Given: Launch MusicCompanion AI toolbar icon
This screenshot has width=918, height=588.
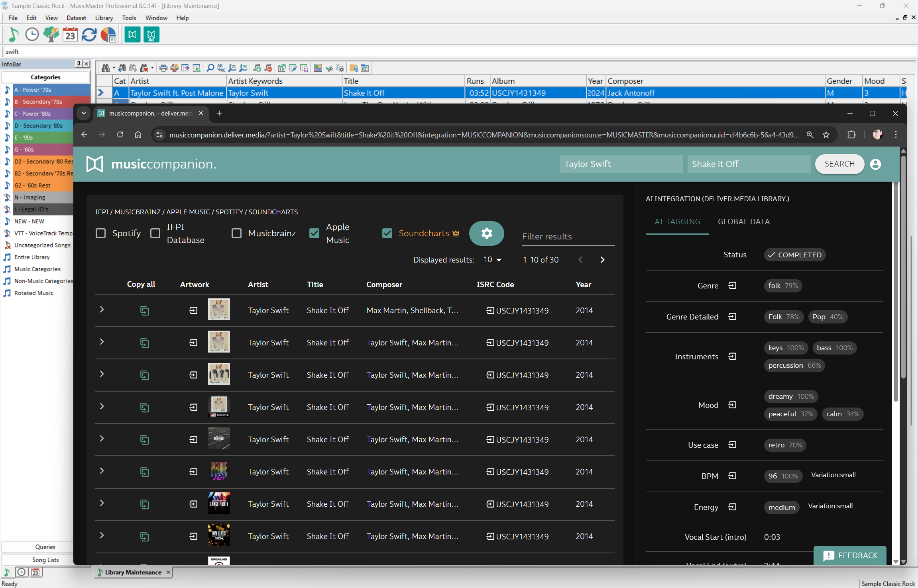Looking at the screenshot, I should [x=151, y=35].
